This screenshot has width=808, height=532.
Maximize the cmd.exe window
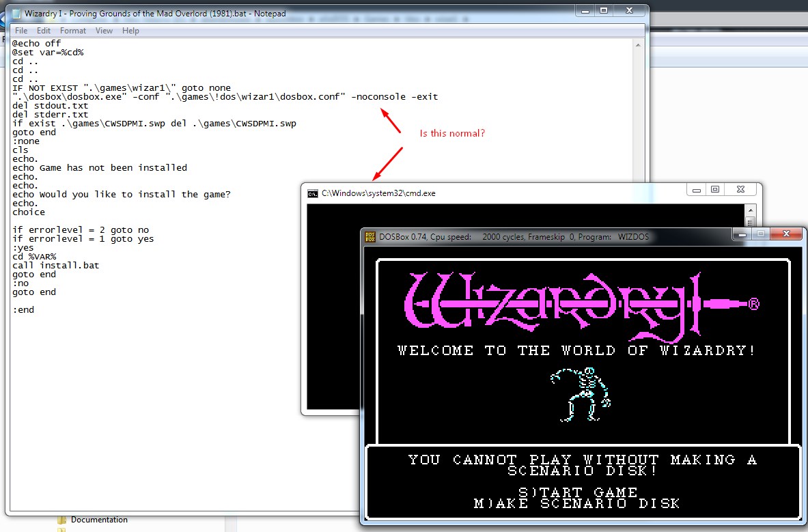(714, 190)
